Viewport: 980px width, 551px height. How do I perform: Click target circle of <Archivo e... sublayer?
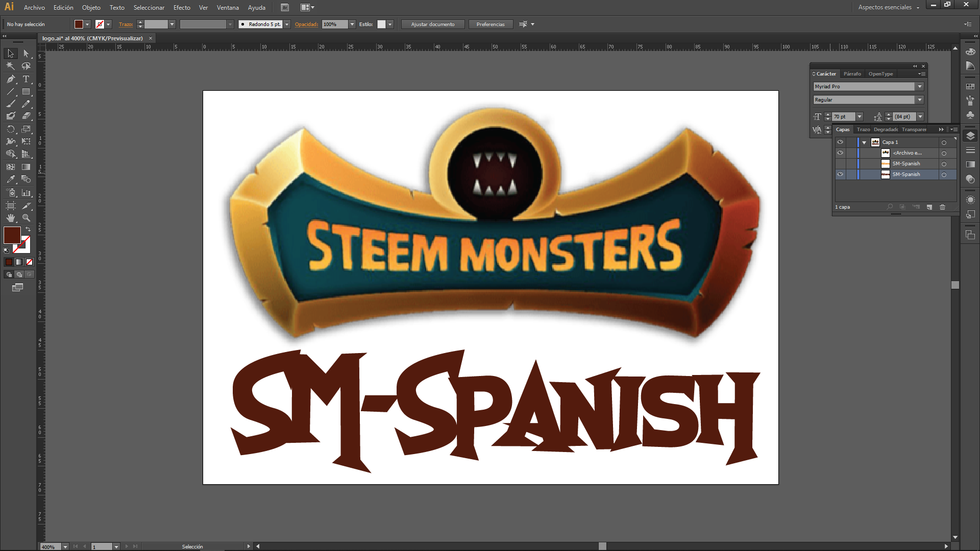(x=944, y=154)
